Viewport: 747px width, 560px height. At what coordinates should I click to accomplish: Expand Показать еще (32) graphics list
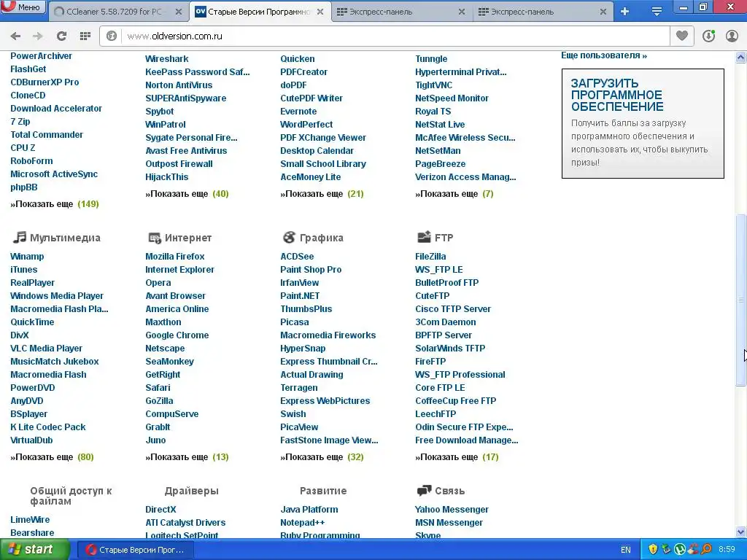tap(322, 457)
